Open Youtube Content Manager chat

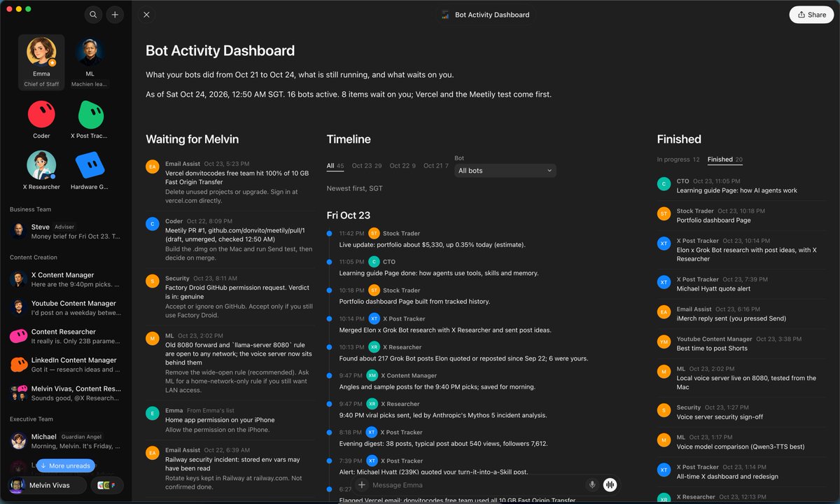click(66, 308)
